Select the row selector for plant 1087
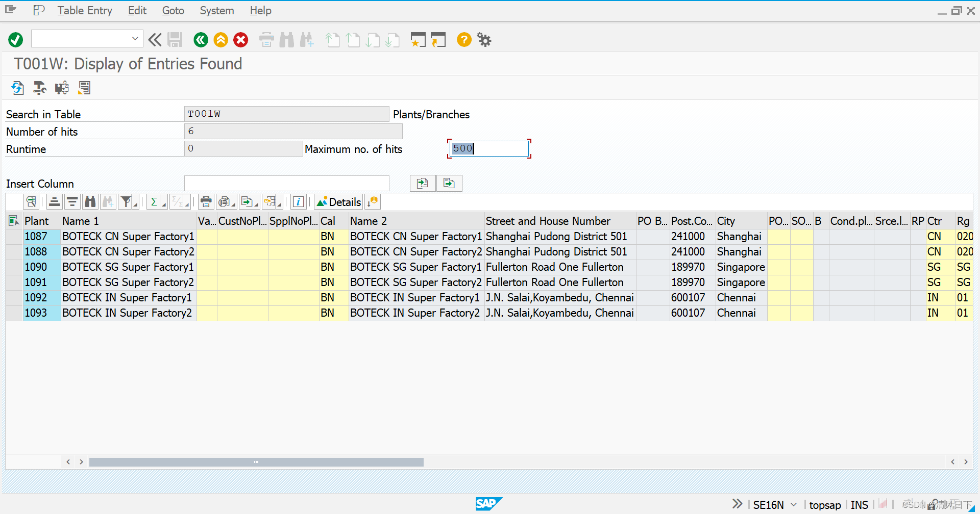 point(14,237)
